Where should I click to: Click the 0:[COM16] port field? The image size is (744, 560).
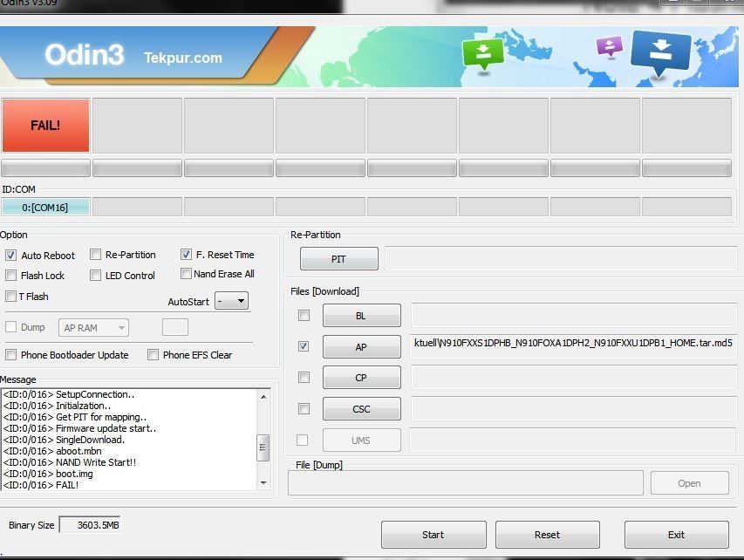[x=45, y=208]
